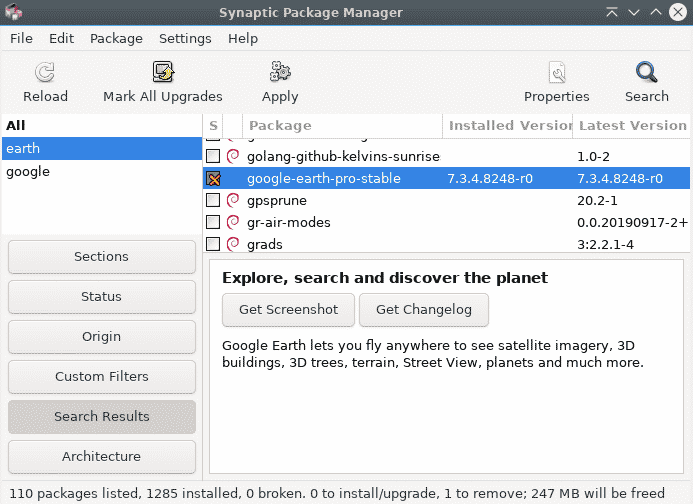
Task: Toggle checkbox for grads package
Action: [213, 244]
